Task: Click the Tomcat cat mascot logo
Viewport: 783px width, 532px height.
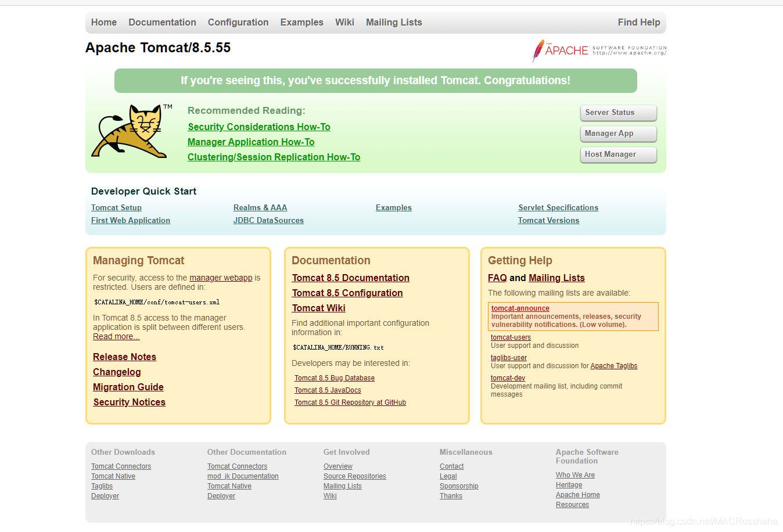Action: point(132,131)
